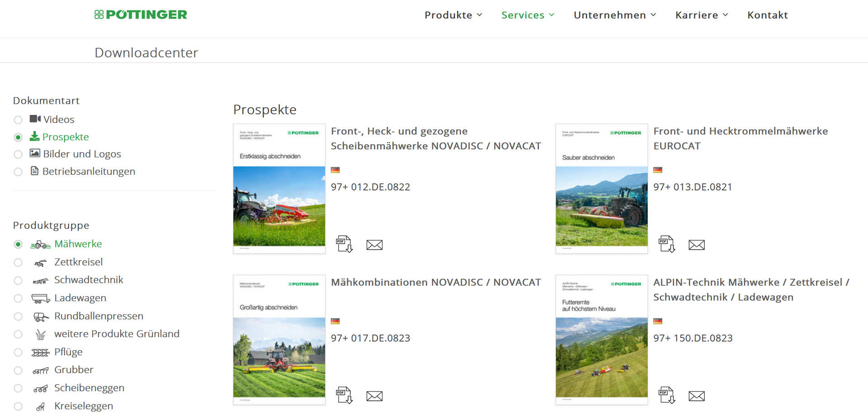The height and width of the screenshot is (418, 868).
Task: Expand the Produkte menu
Action: [453, 15]
